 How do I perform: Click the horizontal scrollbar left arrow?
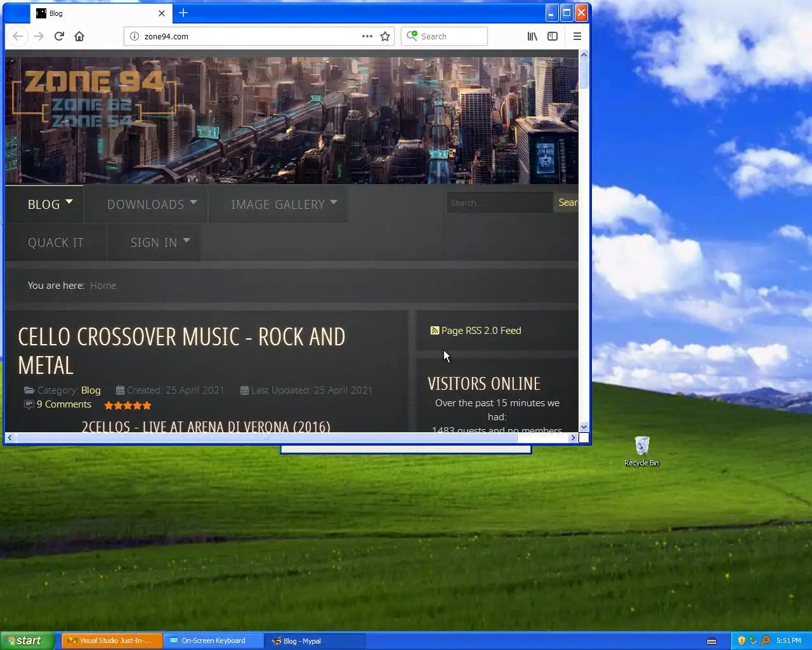[x=10, y=437]
